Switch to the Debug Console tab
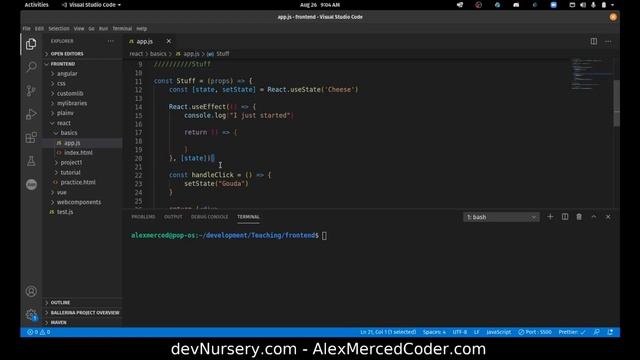Screen dimensions: 640x360 (209, 217)
